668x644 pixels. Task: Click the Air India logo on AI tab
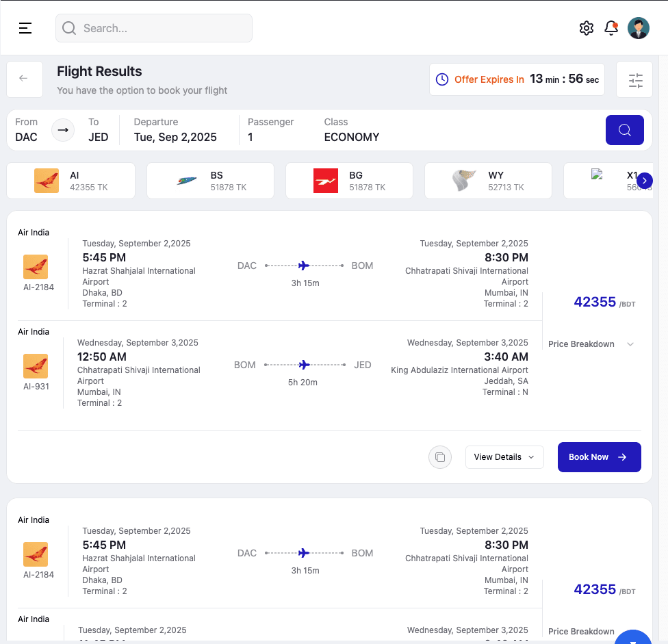point(47,181)
